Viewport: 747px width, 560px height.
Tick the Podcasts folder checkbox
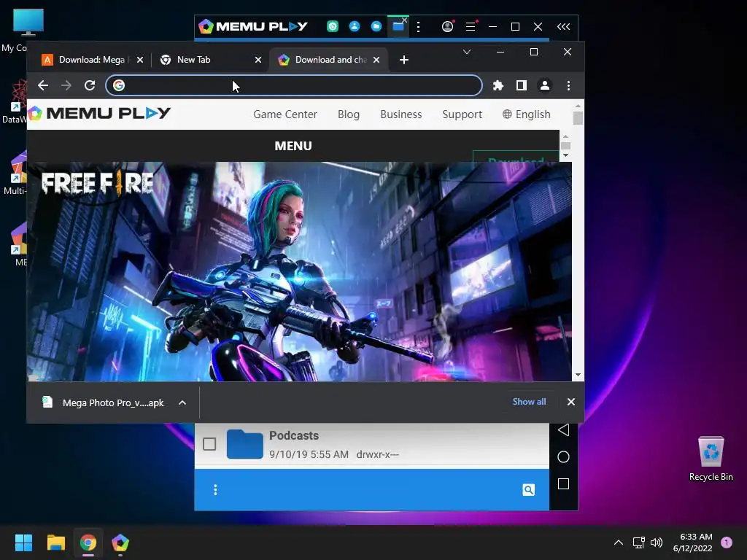pyautogui.click(x=209, y=444)
